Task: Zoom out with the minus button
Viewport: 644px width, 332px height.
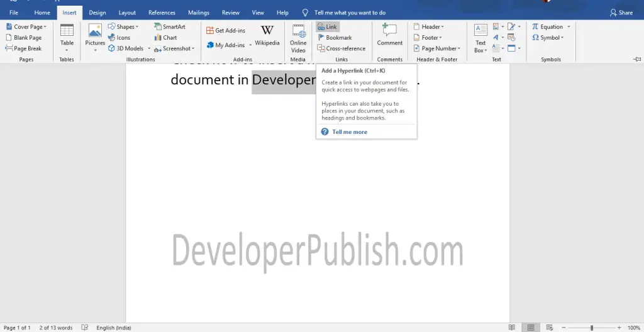Action: (564, 328)
